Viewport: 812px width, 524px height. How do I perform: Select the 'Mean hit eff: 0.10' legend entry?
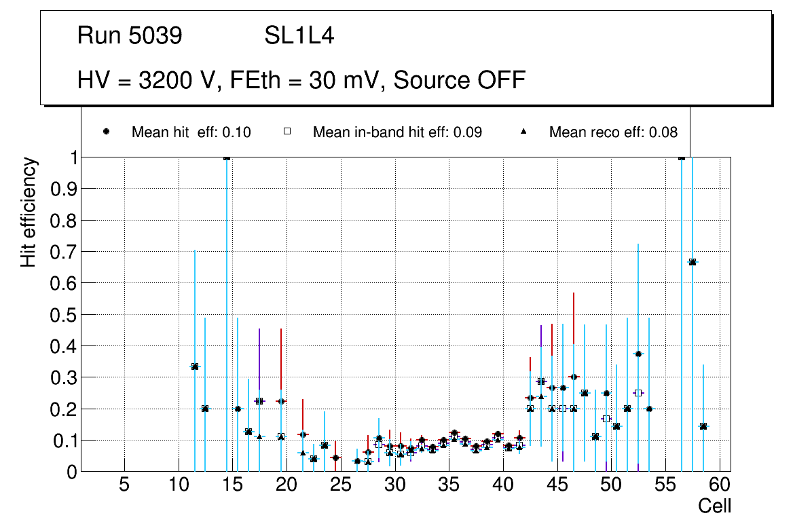(191, 132)
